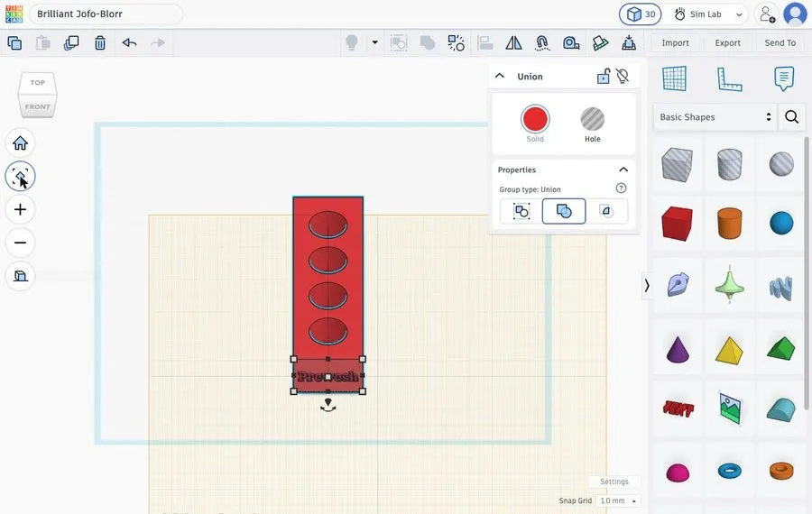The height and width of the screenshot is (514, 812).
Task: Open the Basic Shapes library dropdown
Action: 715,117
